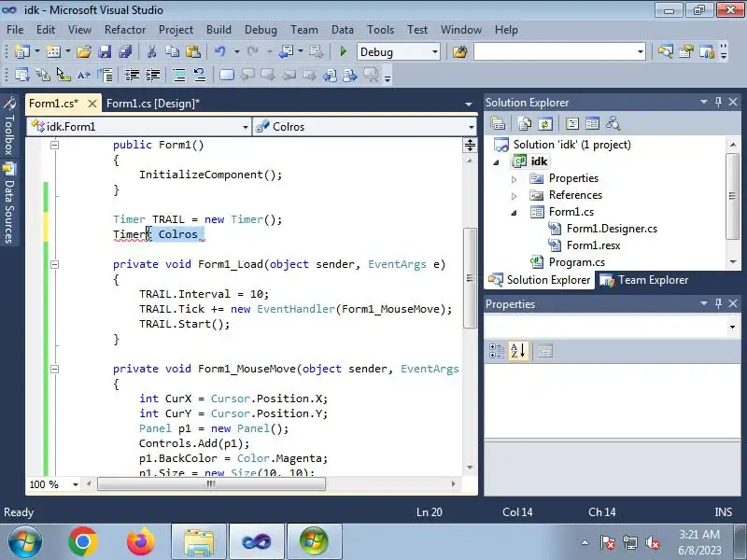This screenshot has width=747, height=560.
Task: Open the File menu
Action: pos(15,30)
